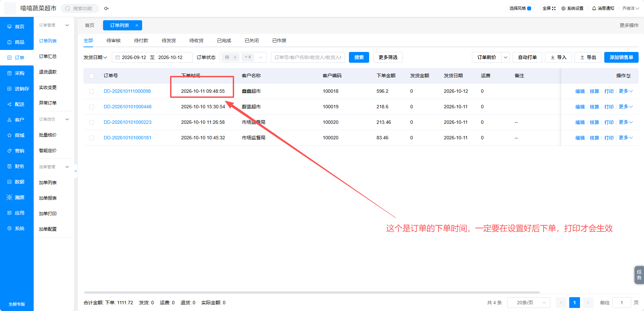Click the 添加销售单 button
The image size is (644, 311).
(x=621, y=57)
